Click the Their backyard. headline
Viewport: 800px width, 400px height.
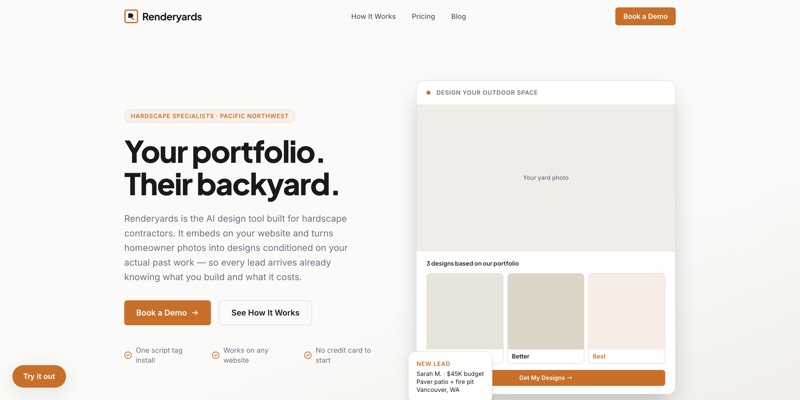231,184
